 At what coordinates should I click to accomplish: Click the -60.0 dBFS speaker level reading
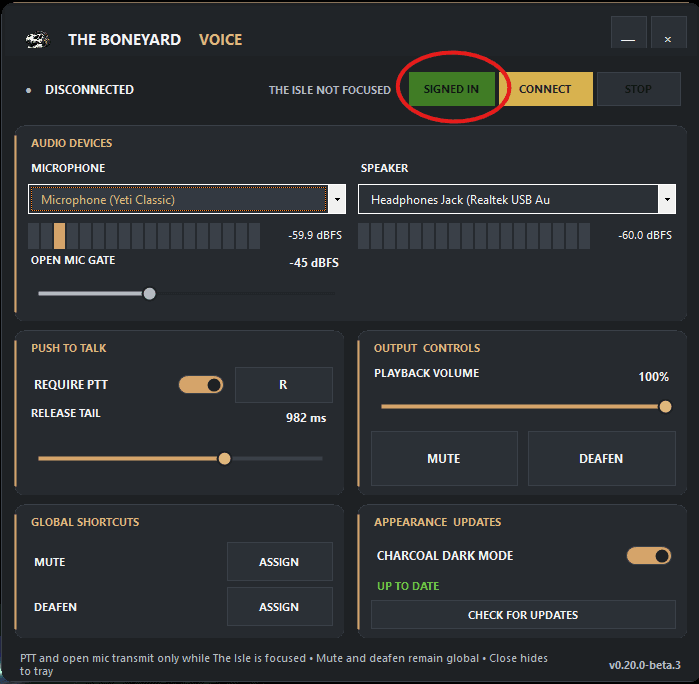[645, 235]
